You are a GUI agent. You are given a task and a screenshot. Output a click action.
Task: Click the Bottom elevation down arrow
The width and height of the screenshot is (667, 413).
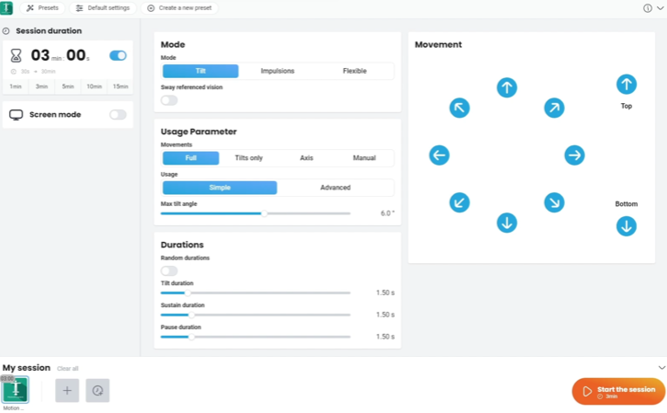pos(626,226)
